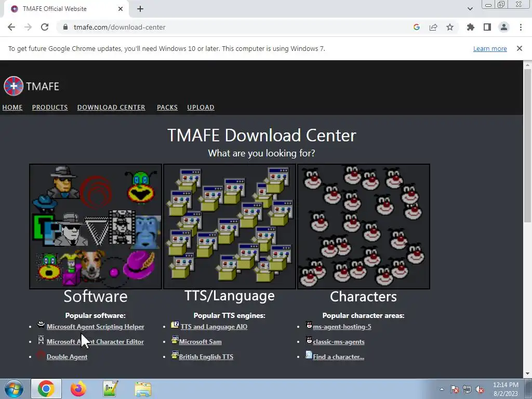
Task: Click the share page icon
Action: point(433,27)
